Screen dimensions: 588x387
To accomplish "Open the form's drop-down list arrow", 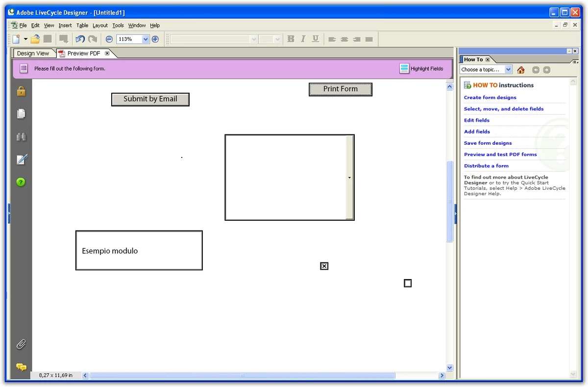I will (x=349, y=178).
